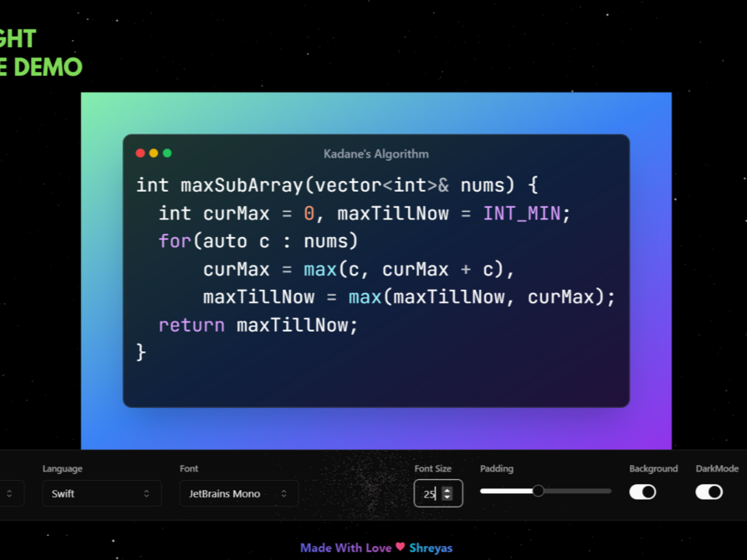Expand the partially visible dropdown left of Language
747x560 pixels.
click(10, 493)
